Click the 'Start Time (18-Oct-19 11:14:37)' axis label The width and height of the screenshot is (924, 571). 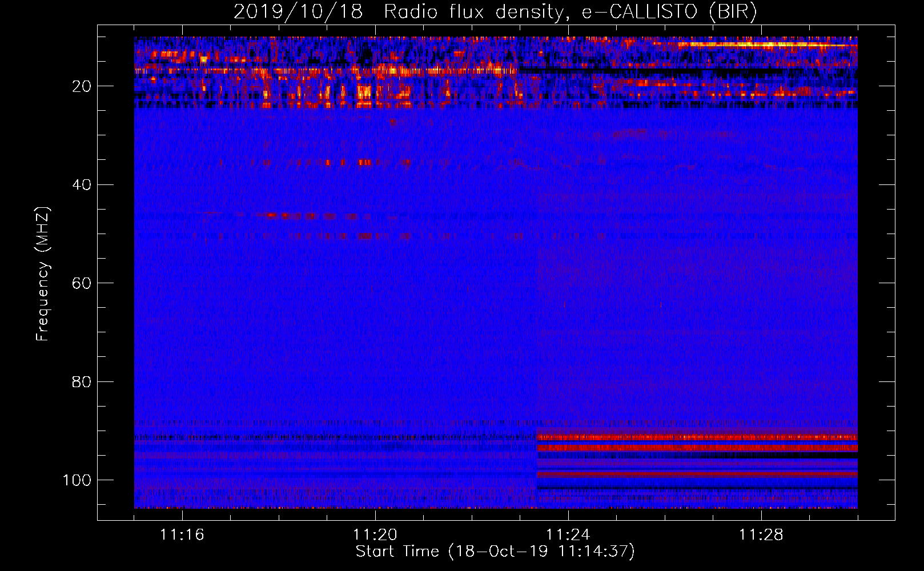point(495,552)
